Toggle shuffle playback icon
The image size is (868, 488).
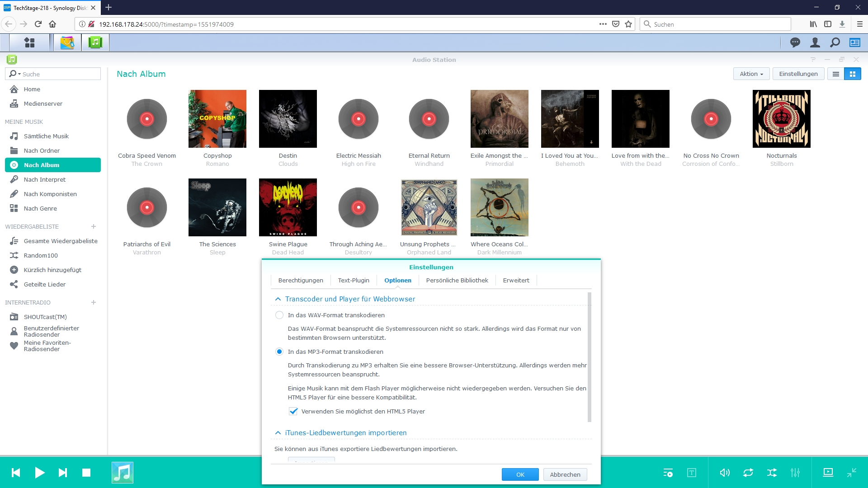click(x=772, y=473)
